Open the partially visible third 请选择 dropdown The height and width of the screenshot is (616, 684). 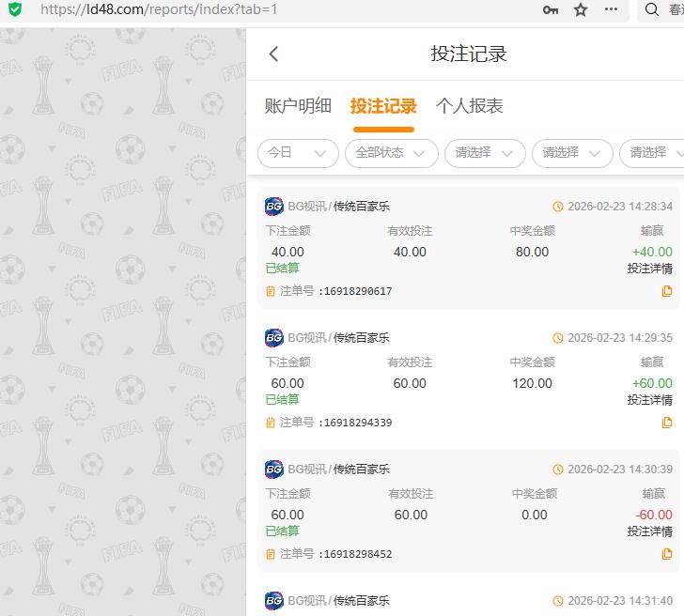[x=652, y=153]
